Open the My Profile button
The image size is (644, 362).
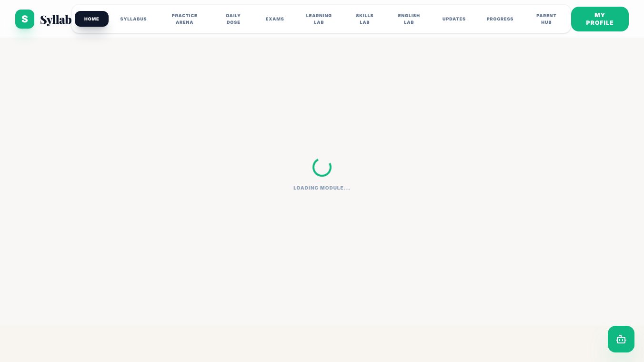[600, 19]
